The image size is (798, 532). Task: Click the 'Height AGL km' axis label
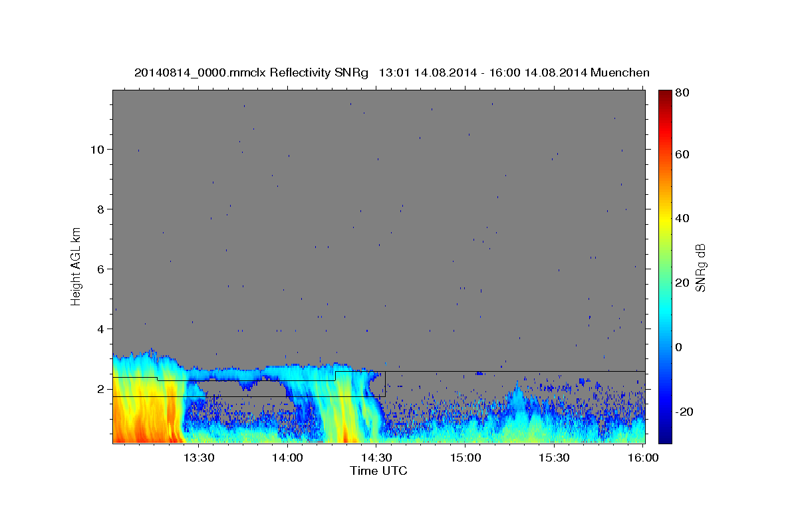point(76,267)
